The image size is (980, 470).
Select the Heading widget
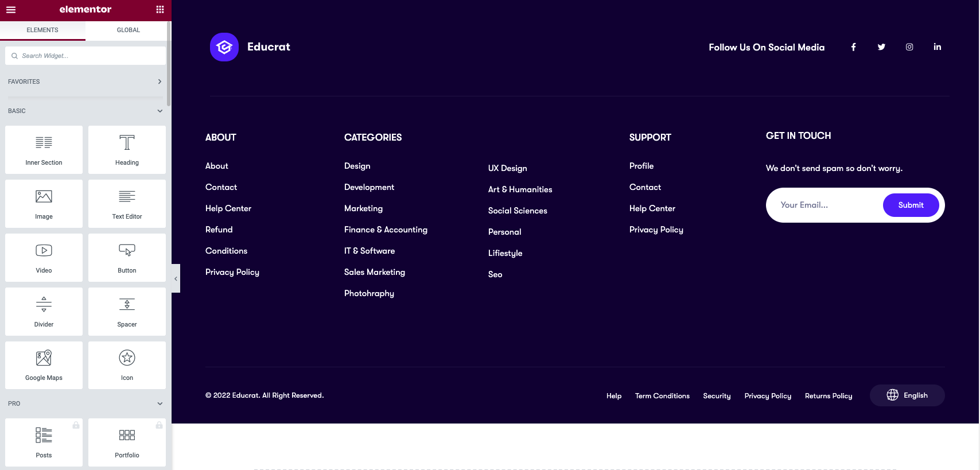click(x=127, y=150)
